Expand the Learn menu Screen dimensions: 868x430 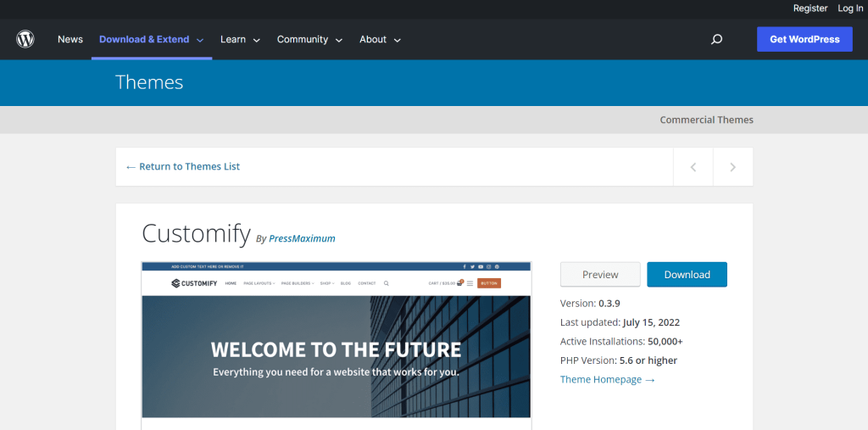240,39
